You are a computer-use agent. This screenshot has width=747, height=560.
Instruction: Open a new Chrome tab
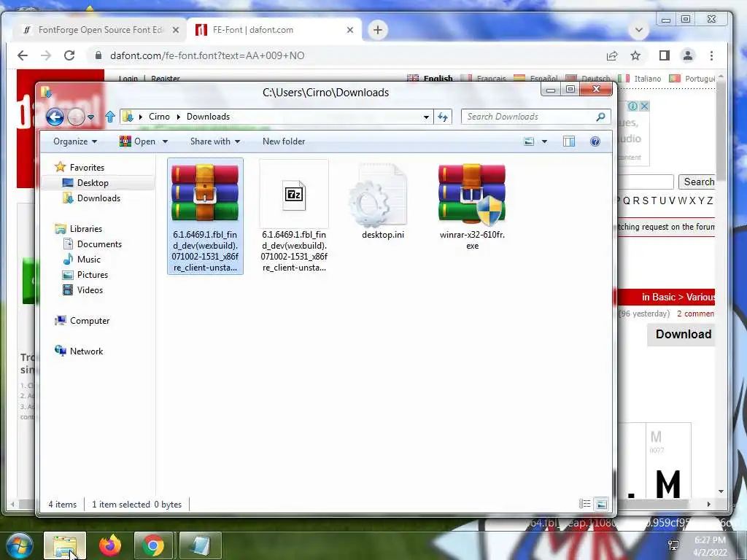[x=378, y=30]
